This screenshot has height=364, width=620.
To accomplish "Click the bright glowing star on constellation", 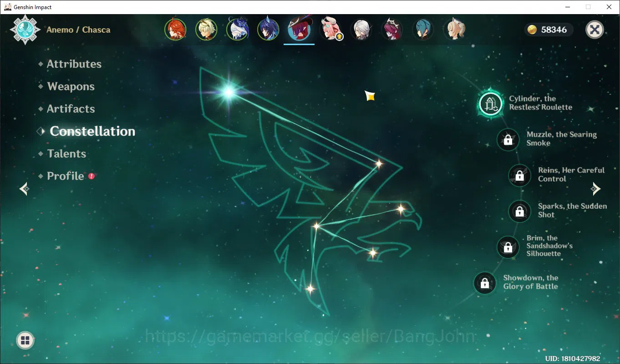I will (x=229, y=92).
